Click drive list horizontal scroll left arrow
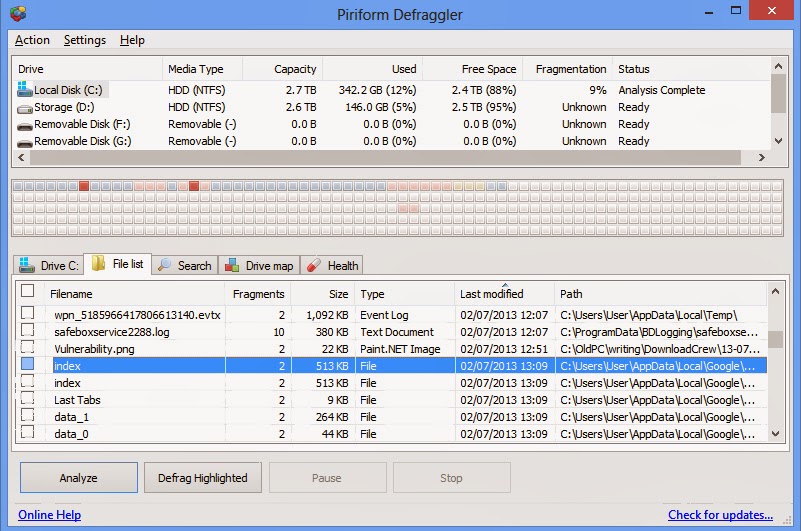The height and width of the screenshot is (531, 801). point(21,157)
